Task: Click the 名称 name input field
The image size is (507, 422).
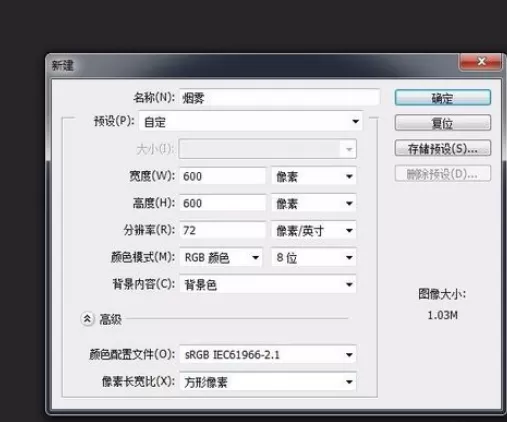Action: pyautogui.click(x=279, y=98)
